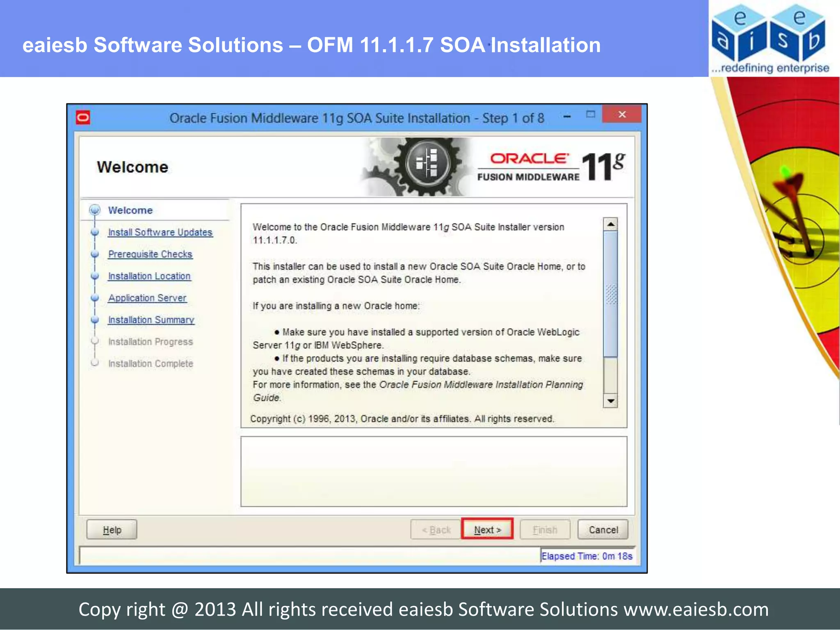840x630 pixels.
Task: Click the Installation Summary step bullet
Action: coord(95,320)
